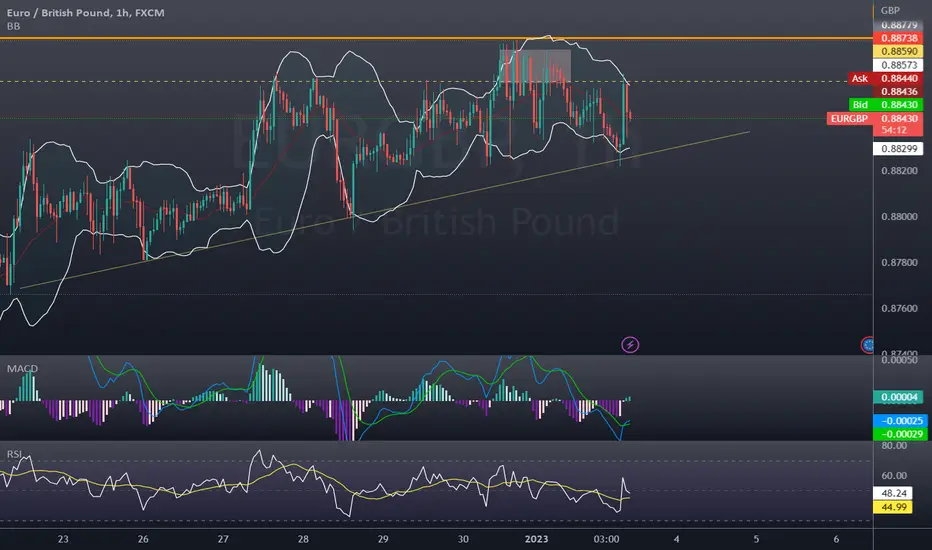Image resolution: width=932 pixels, height=550 pixels.
Task: Click the green Bid price label 0.88430
Action: click(886, 105)
